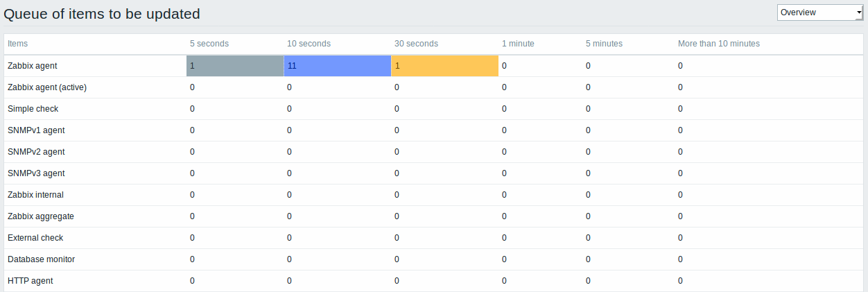
Task: Click the 1 minute column header
Action: [518, 44]
